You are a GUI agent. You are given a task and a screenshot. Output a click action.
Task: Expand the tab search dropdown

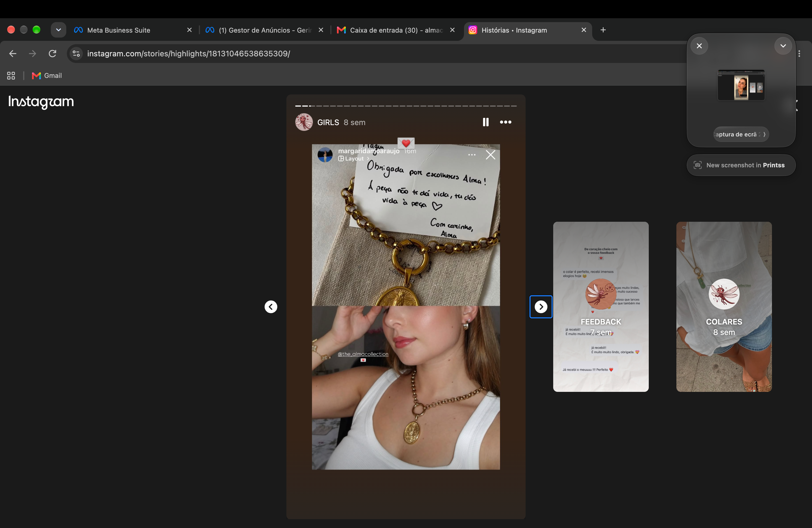point(58,30)
